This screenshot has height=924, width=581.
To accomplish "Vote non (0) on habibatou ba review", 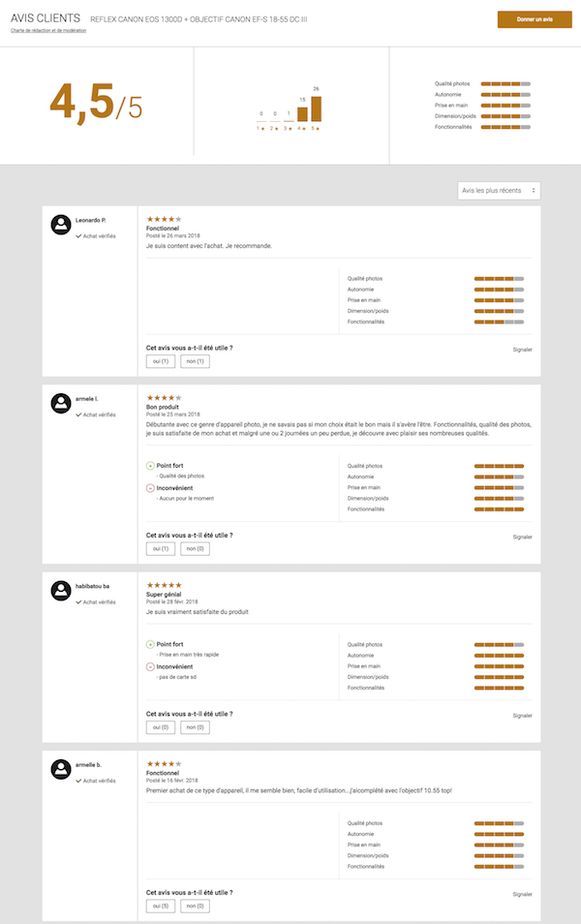I will pos(195,727).
